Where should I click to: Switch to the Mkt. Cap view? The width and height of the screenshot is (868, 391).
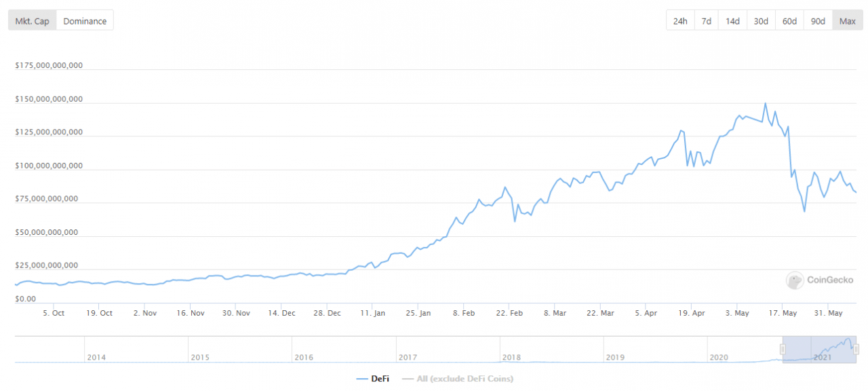[32, 21]
